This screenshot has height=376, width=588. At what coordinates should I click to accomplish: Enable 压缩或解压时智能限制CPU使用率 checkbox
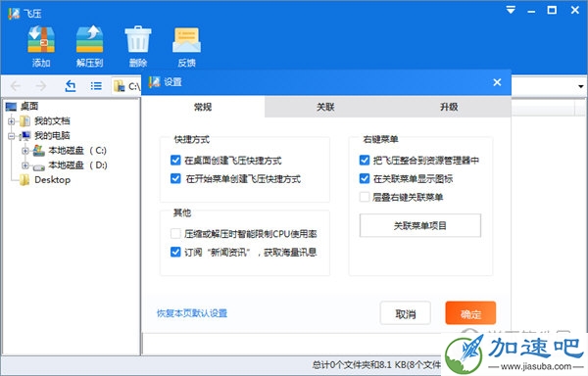175,234
